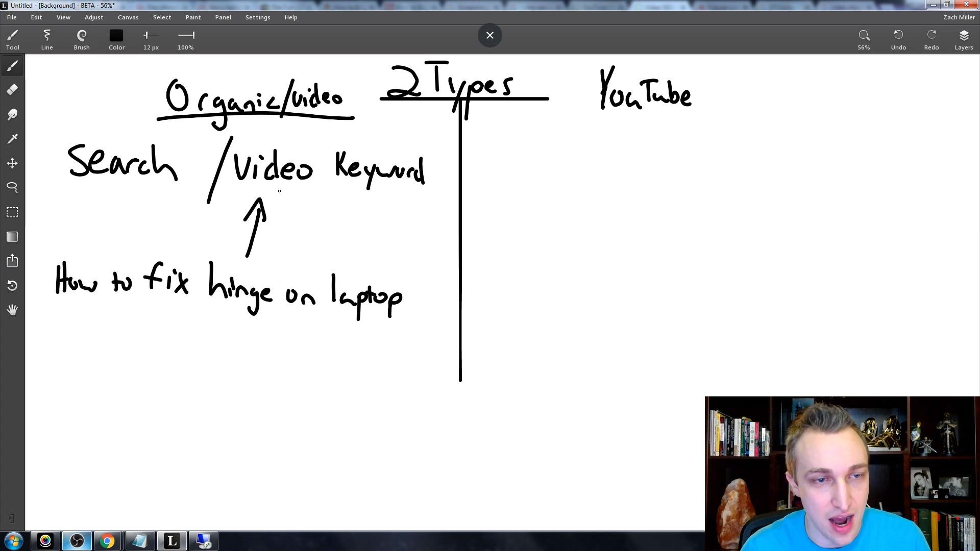Launch Chrome from the taskbar

coord(107,540)
